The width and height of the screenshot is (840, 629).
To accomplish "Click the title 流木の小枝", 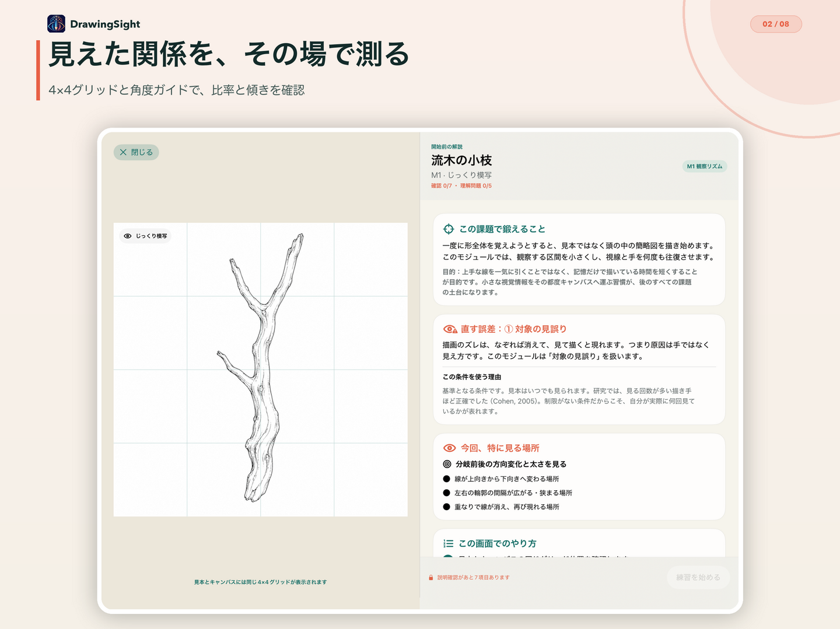I will tap(461, 160).
